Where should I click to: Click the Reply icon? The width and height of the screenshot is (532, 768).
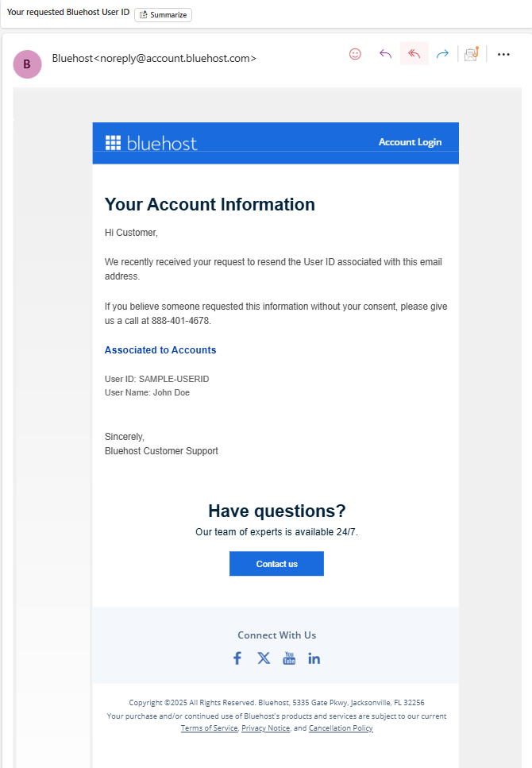tap(385, 53)
